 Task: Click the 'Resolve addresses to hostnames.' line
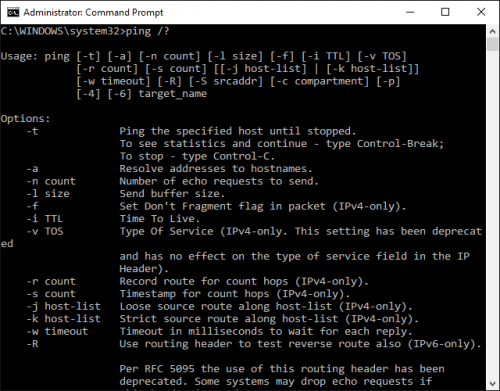pos(216,169)
